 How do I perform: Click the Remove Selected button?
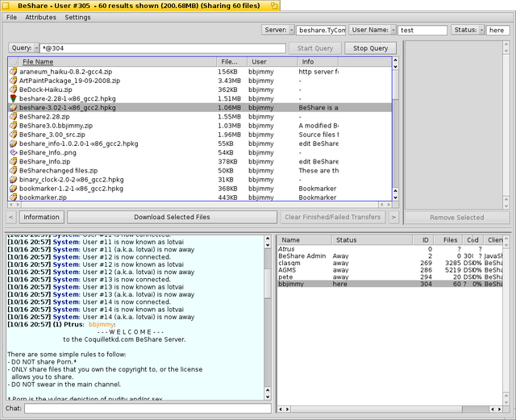point(457,218)
